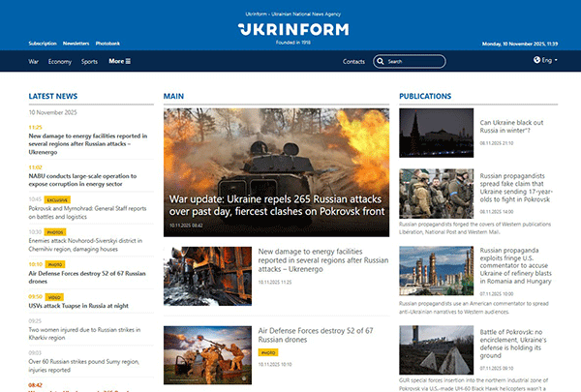Click the header date Monday, 10 November 2025
The image size is (581, 392).
point(520,44)
